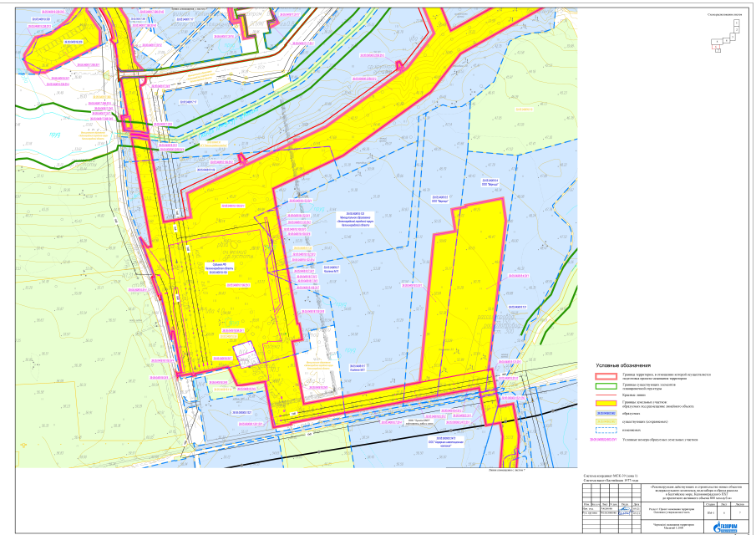Click the blue formed-plots legend swatch

605,414
